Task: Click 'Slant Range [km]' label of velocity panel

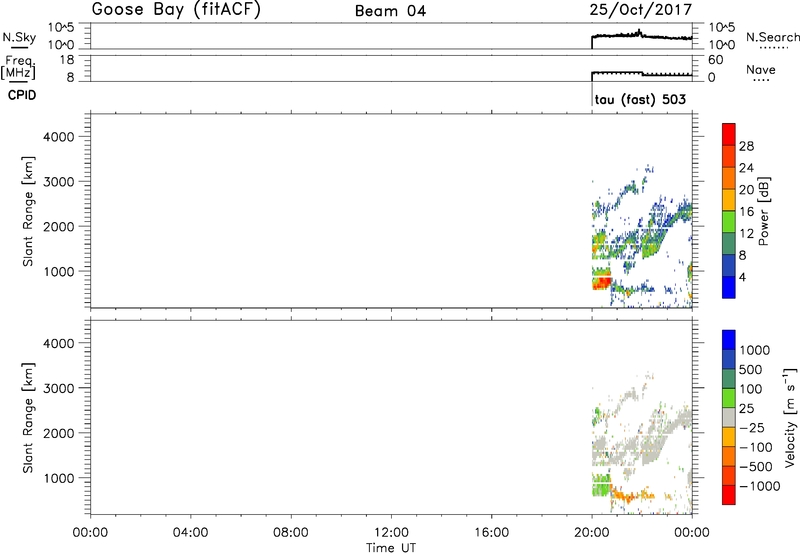Action: coord(28,418)
